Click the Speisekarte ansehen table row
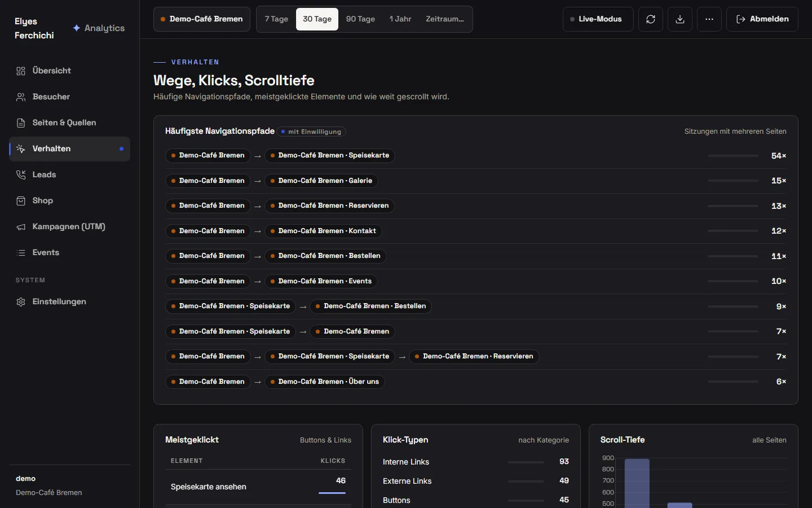This screenshot has height=508, width=812. tap(258, 487)
